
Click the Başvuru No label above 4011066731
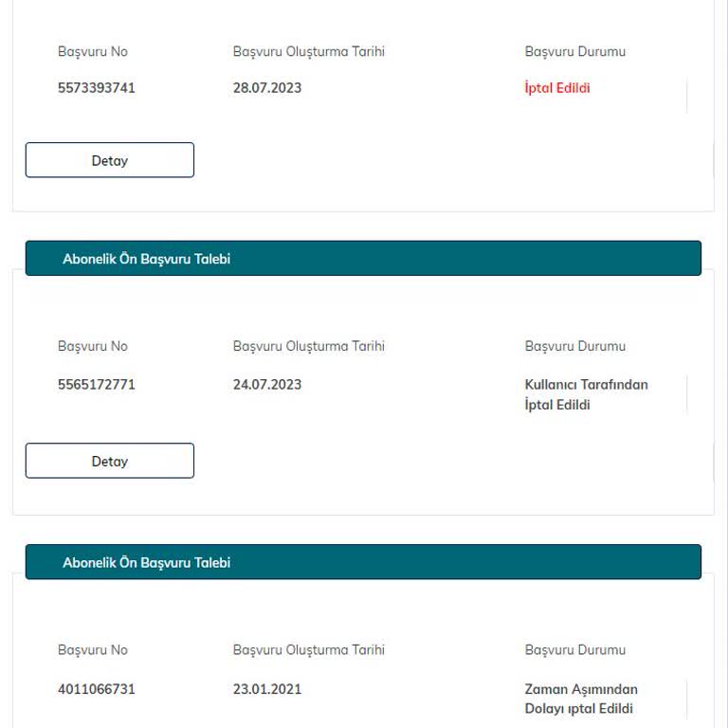(92, 650)
